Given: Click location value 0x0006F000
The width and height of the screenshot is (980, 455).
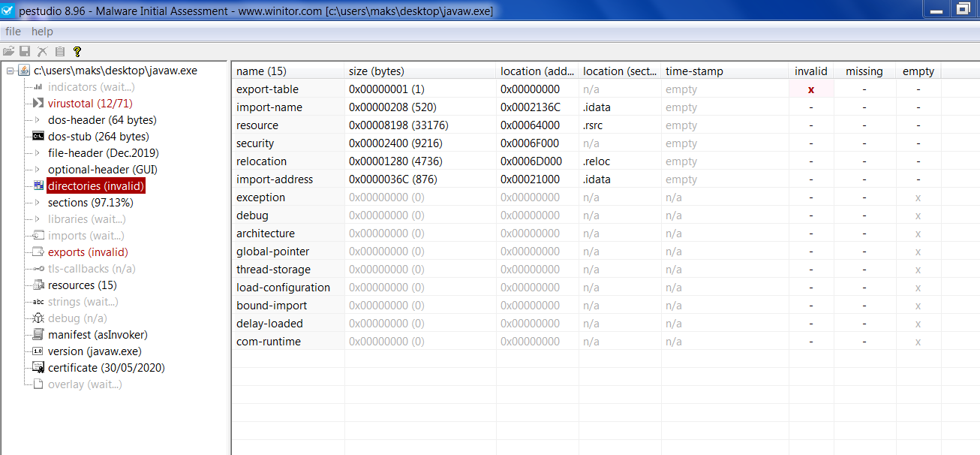Looking at the screenshot, I should (x=531, y=143).
